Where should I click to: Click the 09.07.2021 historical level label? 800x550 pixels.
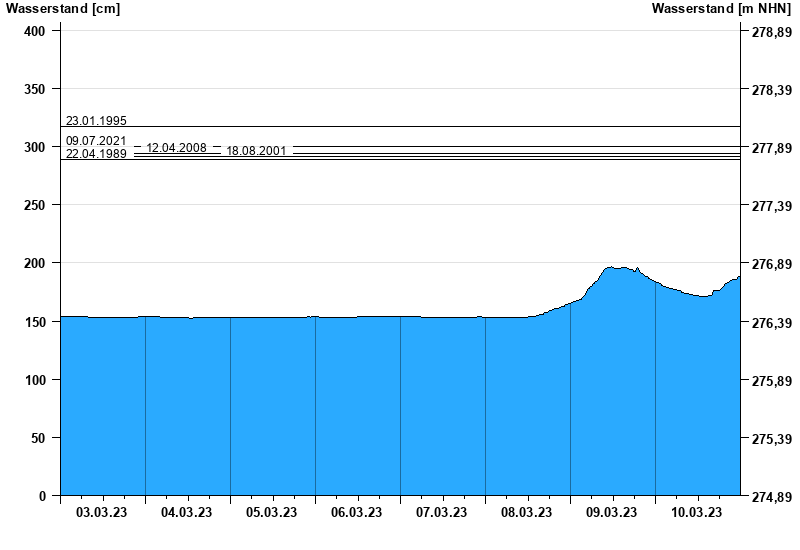[x=96, y=141]
